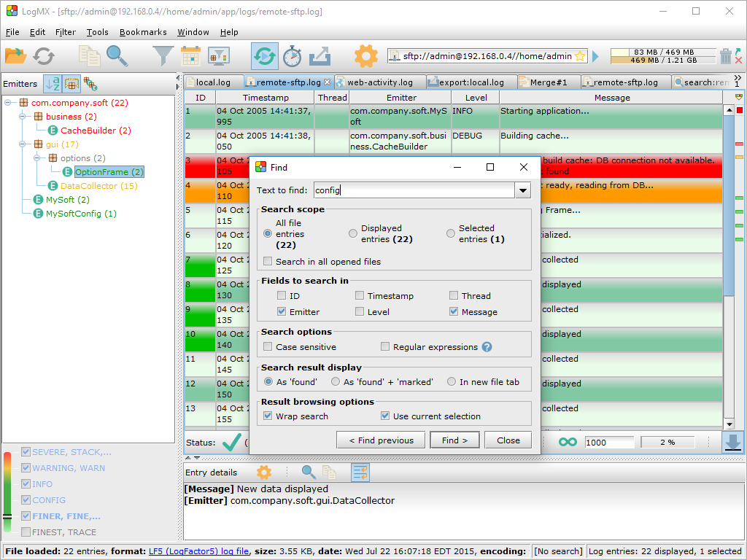
Task: Click the 2 % progress bar
Action: click(x=667, y=443)
